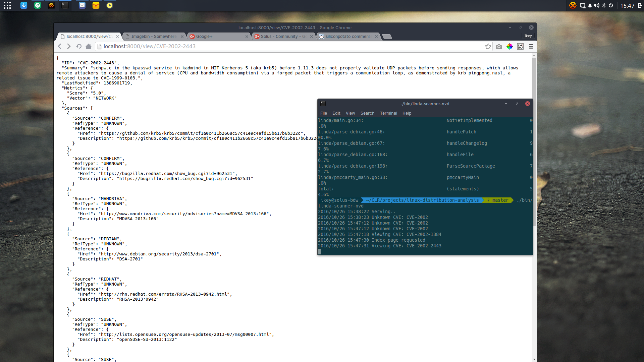Image resolution: width=644 pixels, height=362 pixels.
Task: Open the terminal File menu
Action: 323,113
